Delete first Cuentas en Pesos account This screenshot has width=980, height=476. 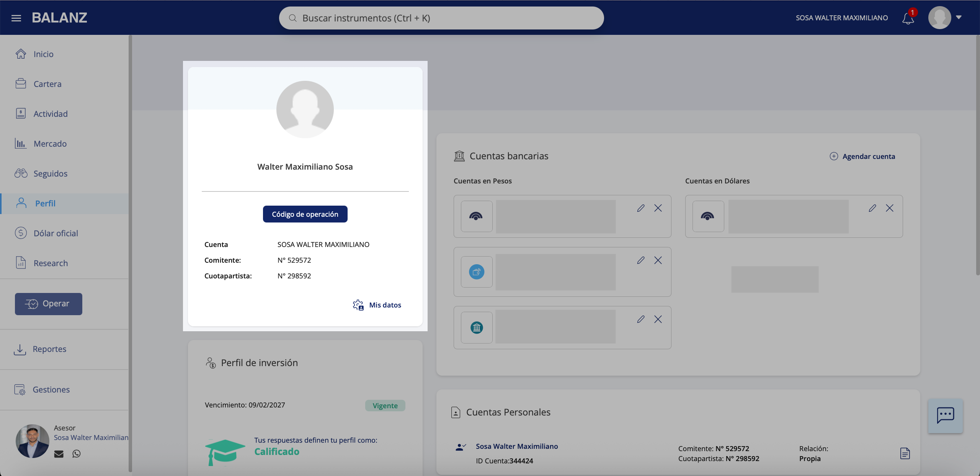coord(658,208)
